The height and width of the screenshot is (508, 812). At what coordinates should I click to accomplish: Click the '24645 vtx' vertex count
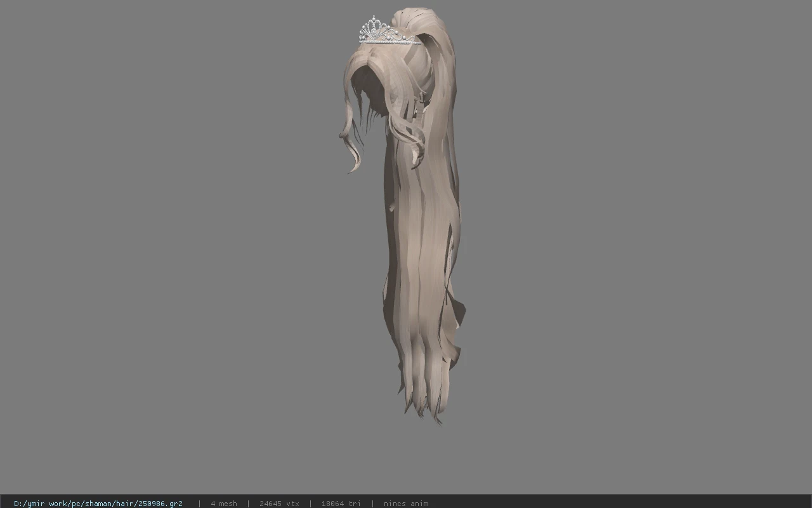point(279,504)
